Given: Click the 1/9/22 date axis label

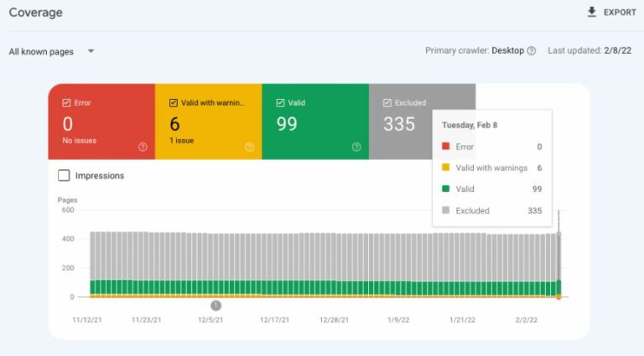Looking at the screenshot, I should pyautogui.click(x=398, y=320).
